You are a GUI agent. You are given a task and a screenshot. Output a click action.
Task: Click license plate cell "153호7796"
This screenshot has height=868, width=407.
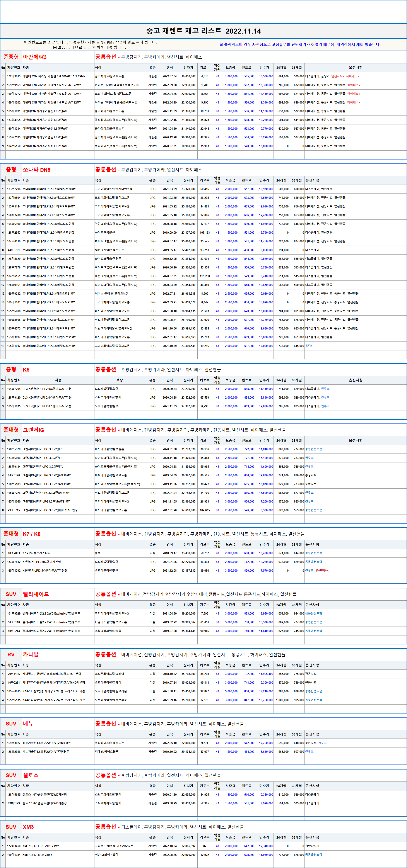(x=14, y=189)
